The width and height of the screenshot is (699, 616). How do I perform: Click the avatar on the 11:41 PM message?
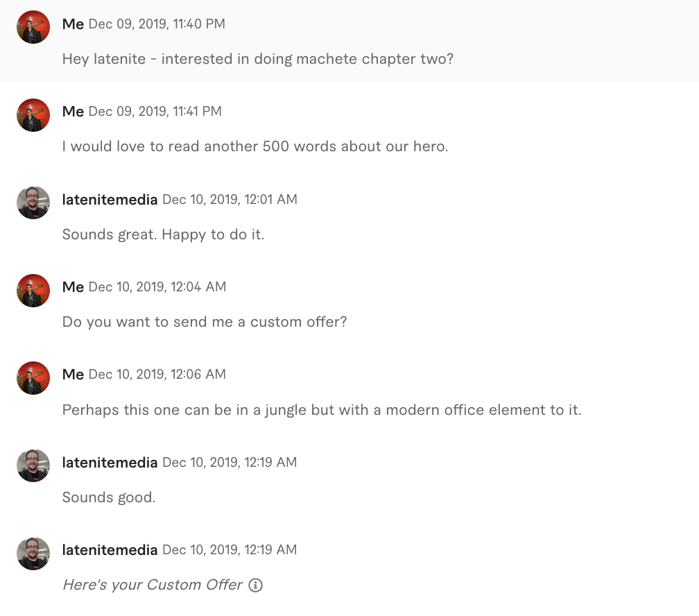pos(33,114)
